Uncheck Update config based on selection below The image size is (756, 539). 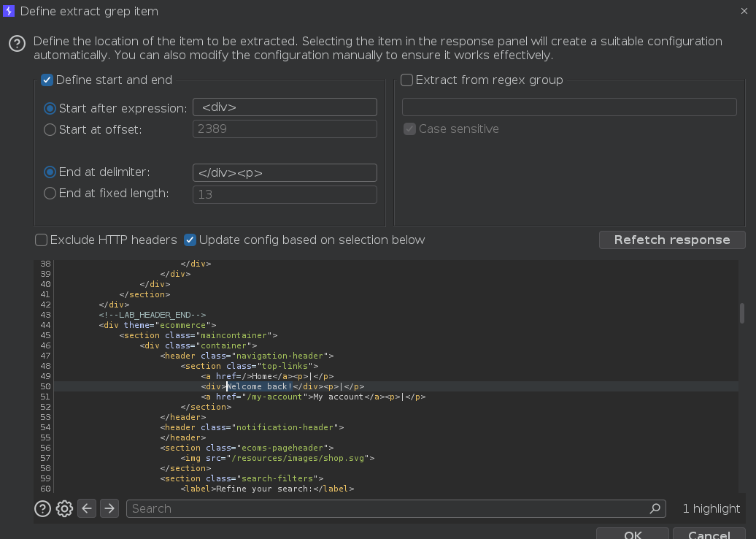(x=190, y=240)
